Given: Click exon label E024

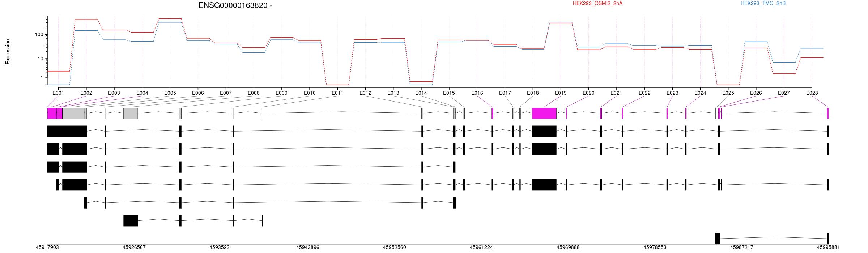Looking at the screenshot, I should [700, 93].
